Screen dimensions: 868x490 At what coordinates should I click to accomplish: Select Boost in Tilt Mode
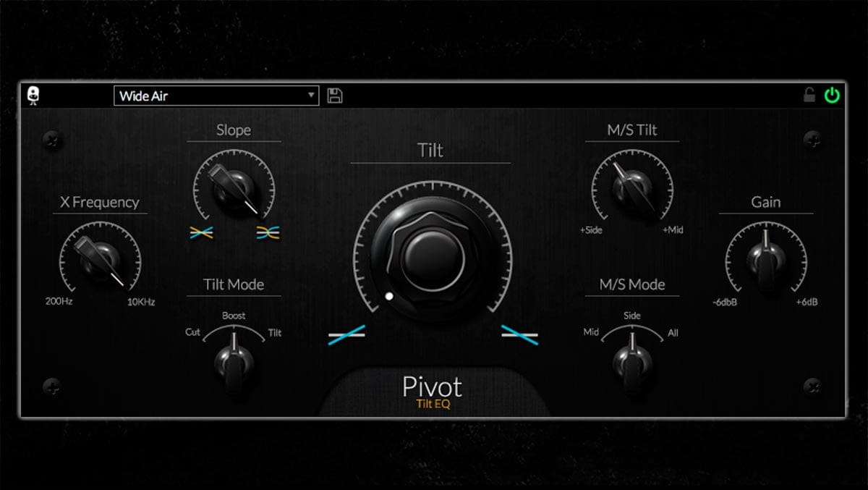pyautogui.click(x=234, y=316)
